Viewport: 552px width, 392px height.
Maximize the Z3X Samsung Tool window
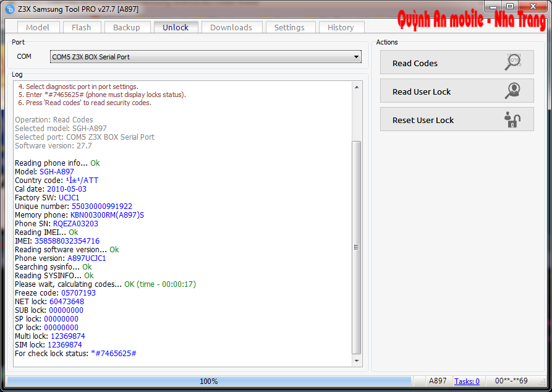tap(509, 6)
